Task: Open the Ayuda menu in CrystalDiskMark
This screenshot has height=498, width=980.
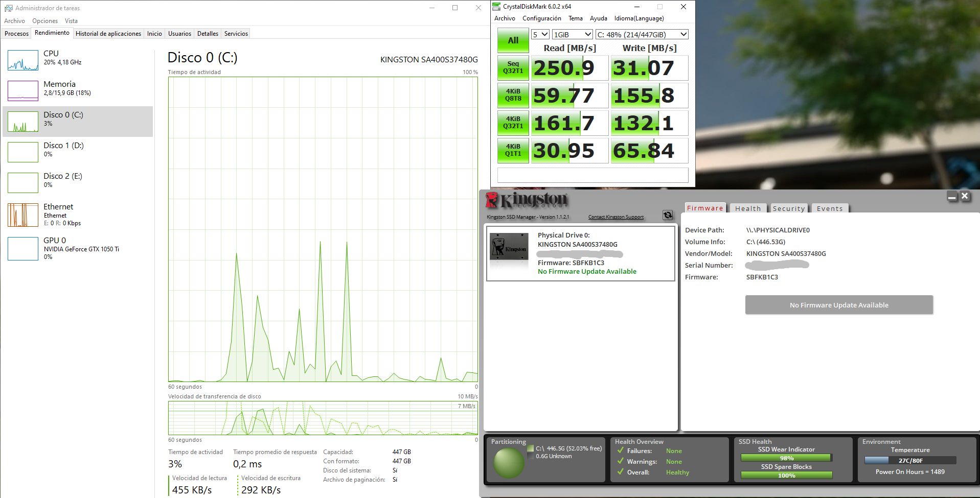Action: click(599, 18)
